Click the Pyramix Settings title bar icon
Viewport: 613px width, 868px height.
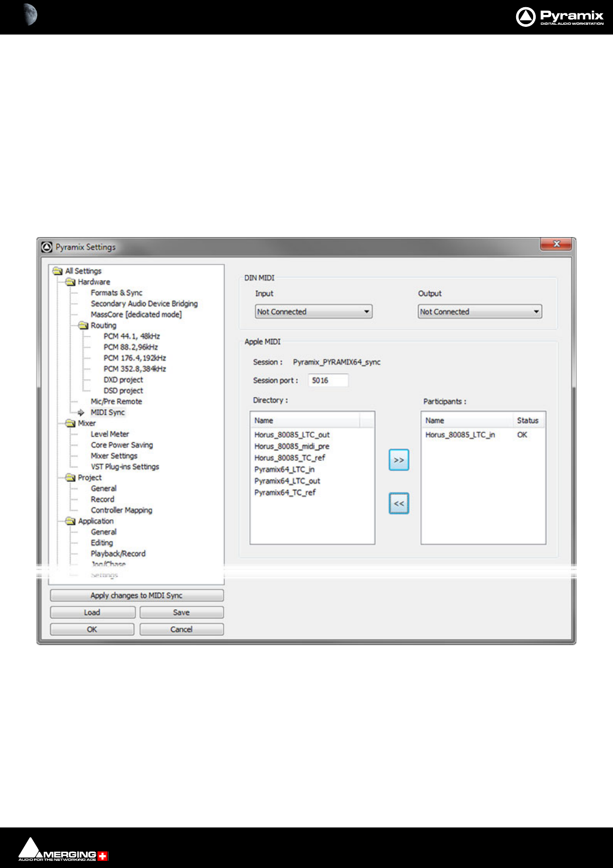coord(47,247)
